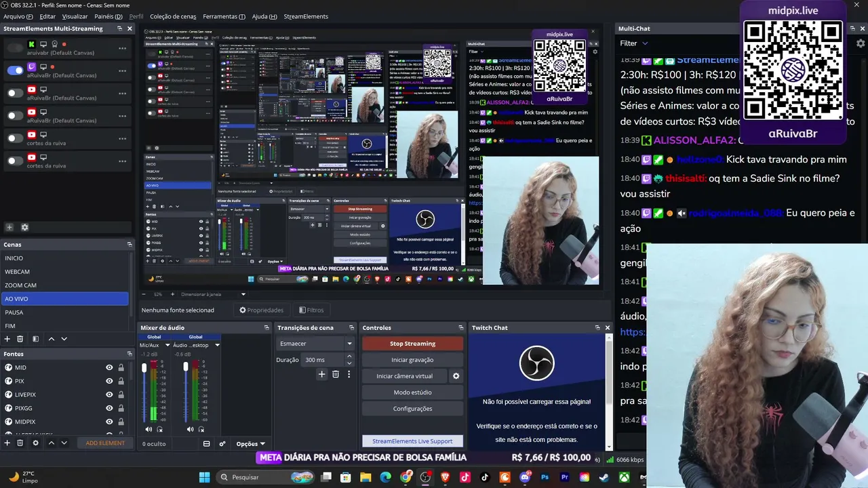
Task: Undock the Controles panel
Action: click(x=461, y=328)
